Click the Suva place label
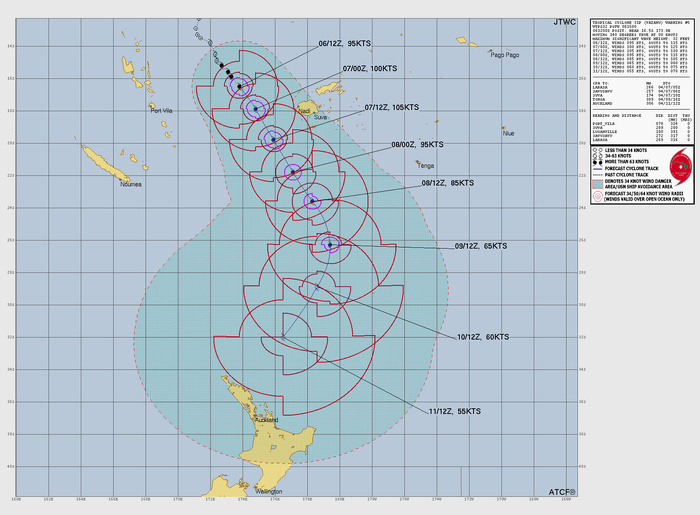This screenshot has width=700, height=515. 320,117
